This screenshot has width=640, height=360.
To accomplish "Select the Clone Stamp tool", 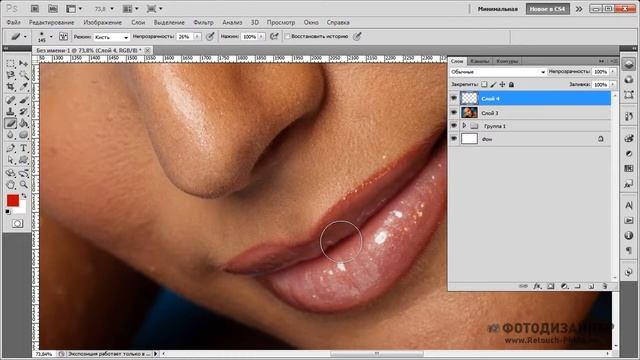I will (11, 111).
